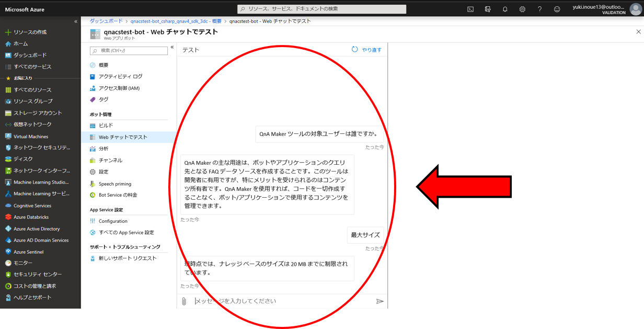Click the コストの管理と請求 icon

point(8,286)
